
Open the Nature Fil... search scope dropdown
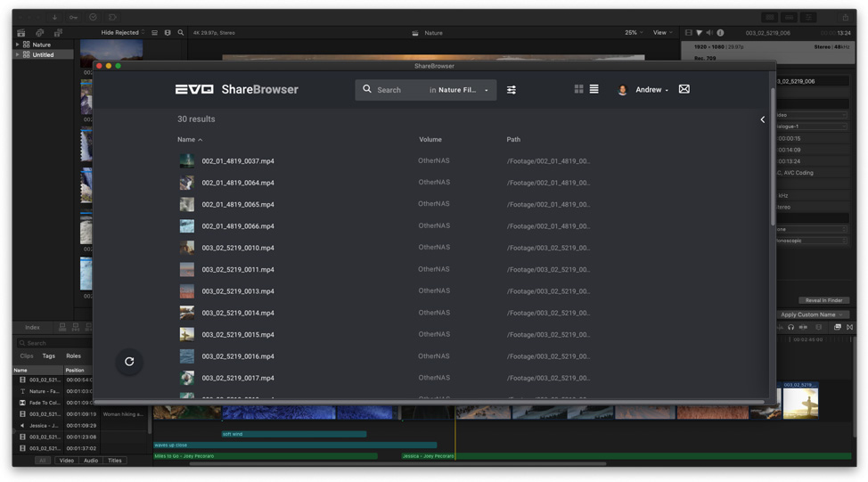[x=463, y=90]
